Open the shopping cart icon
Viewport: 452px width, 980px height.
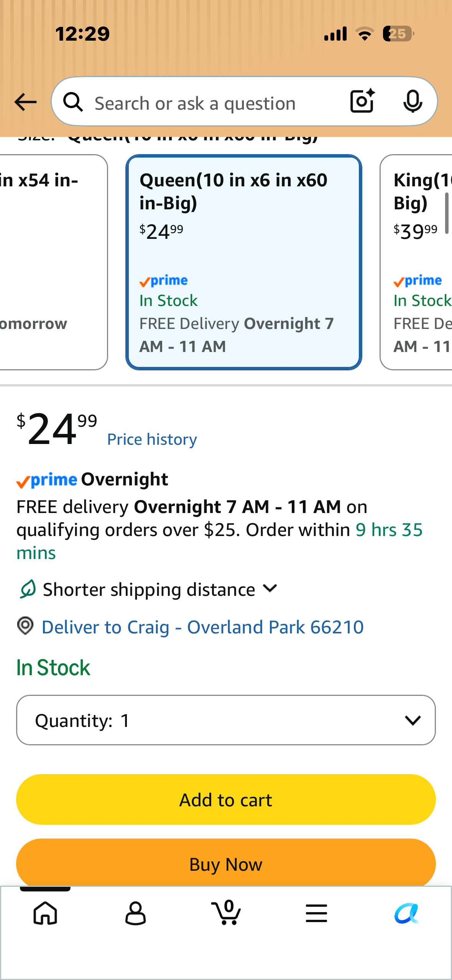(226, 913)
